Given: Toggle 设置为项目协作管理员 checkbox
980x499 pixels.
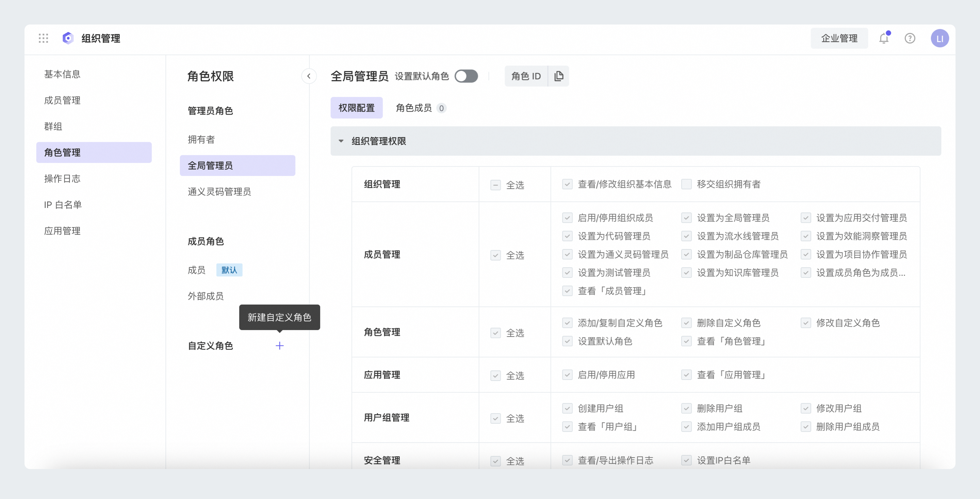Looking at the screenshot, I should 806,254.
